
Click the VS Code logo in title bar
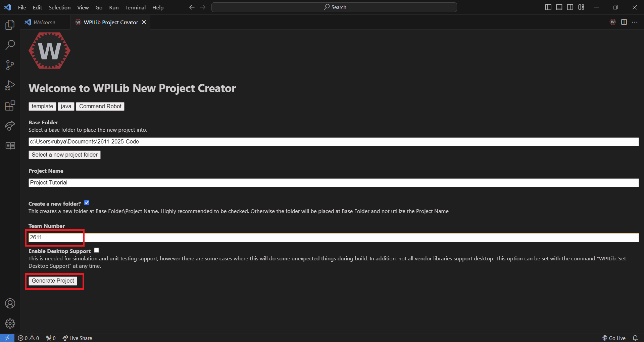click(7, 7)
